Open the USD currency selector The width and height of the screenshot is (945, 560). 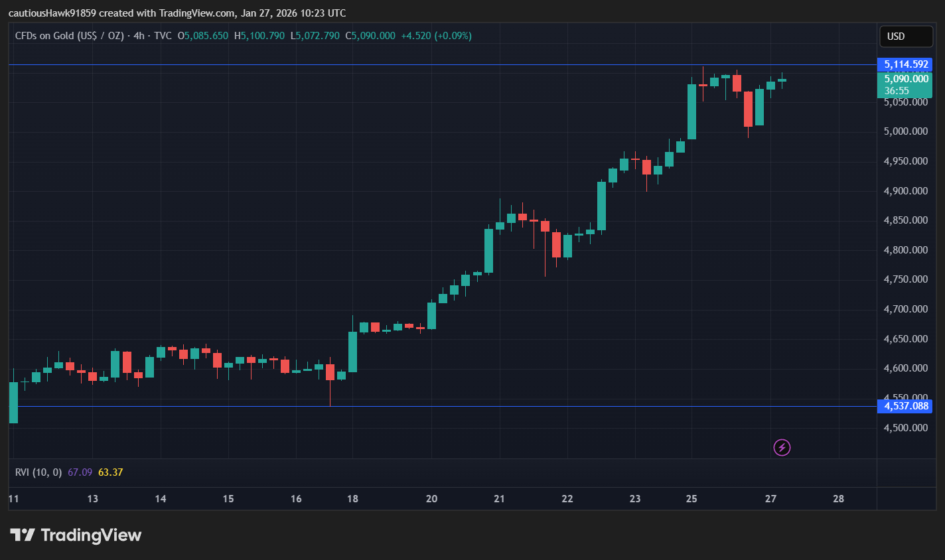[905, 36]
